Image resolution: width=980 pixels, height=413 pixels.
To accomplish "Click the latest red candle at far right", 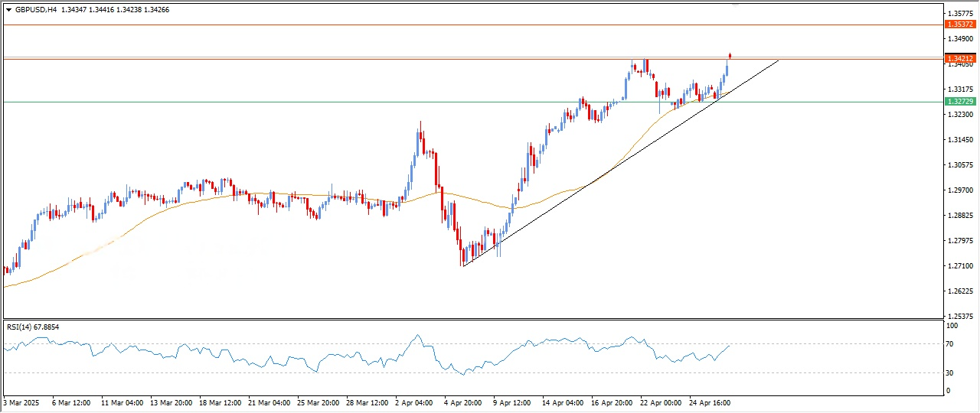I will pyautogui.click(x=730, y=55).
